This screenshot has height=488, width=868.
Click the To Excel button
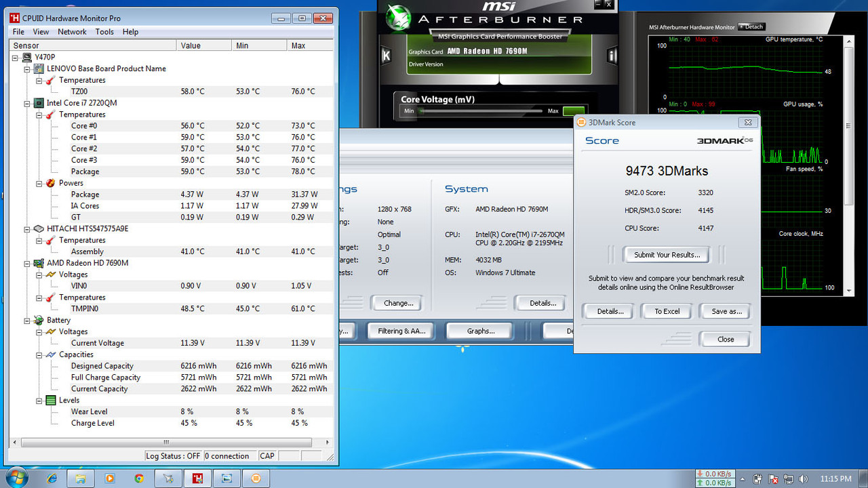click(x=667, y=311)
